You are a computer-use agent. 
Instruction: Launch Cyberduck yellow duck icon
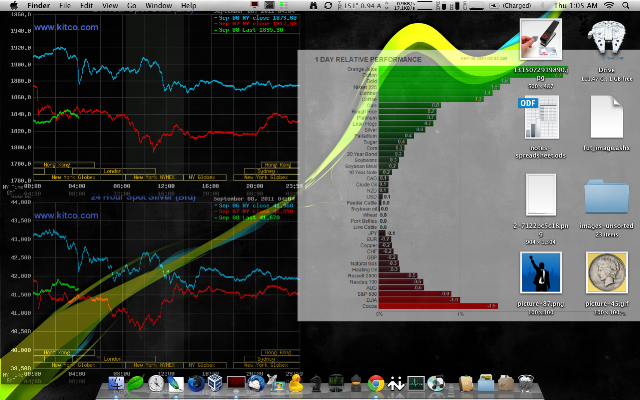point(296,384)
